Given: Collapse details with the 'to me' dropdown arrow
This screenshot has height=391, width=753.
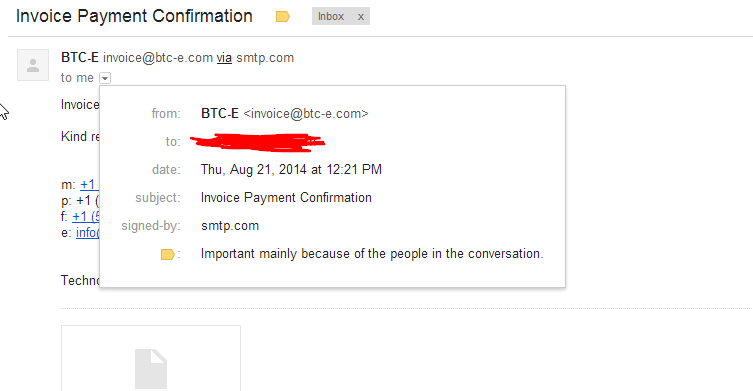Looking at the screenshot, I should coord(105,78).
